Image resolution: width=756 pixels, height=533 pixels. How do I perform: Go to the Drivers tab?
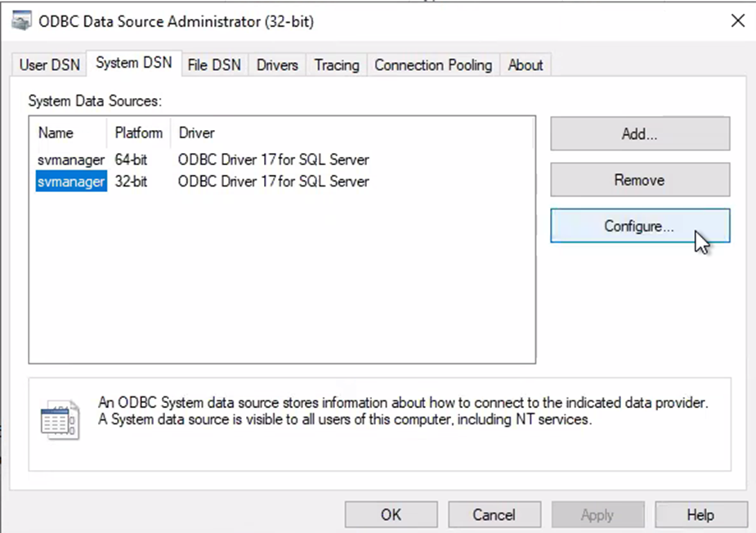click(x=277, y=65)
